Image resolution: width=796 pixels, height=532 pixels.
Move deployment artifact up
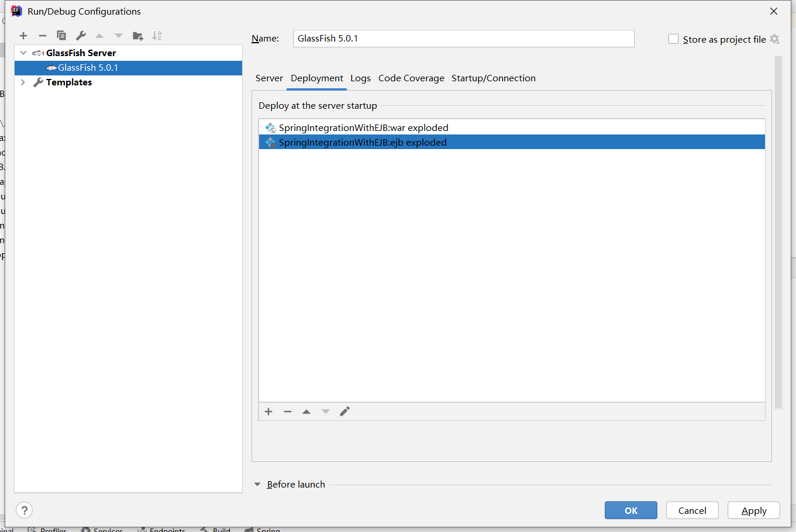point(306,412)
